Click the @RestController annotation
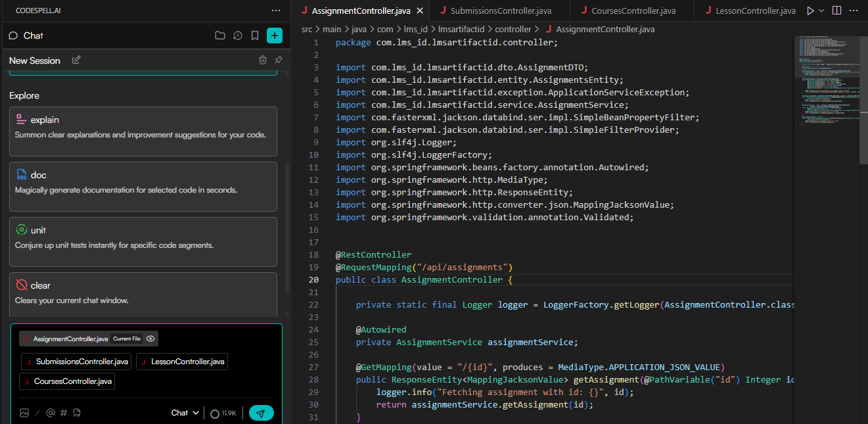The height and width of the screenshot is (424, 868). pos(373,254)
